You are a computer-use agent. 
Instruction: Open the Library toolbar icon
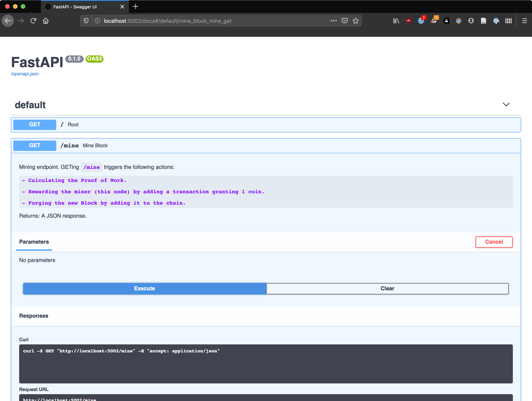coord(396,21)
